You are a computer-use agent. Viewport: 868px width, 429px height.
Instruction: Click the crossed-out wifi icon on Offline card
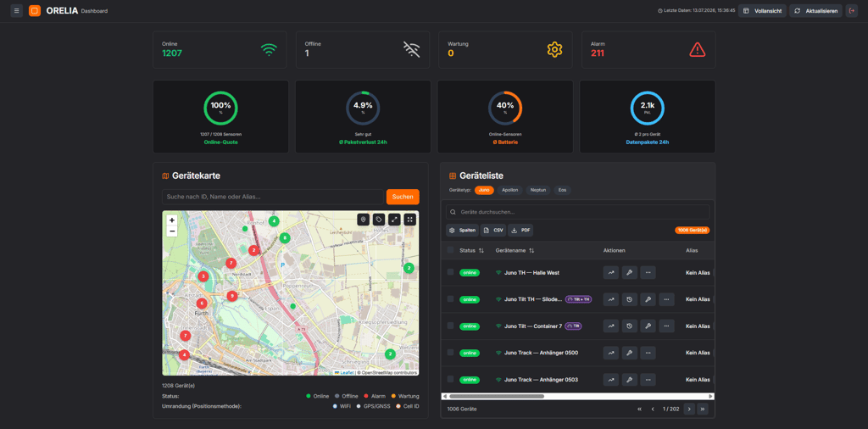(411, 50)
